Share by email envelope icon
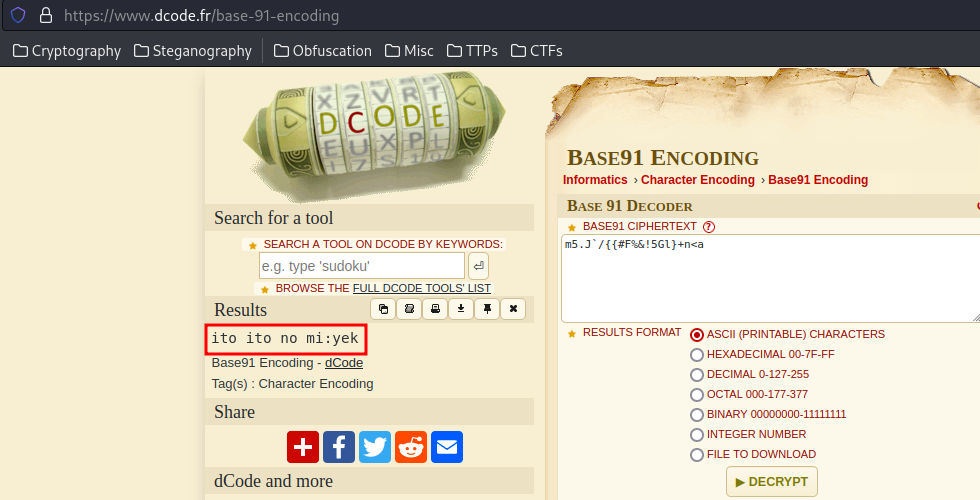The height and width of the screenshot is (500, 980). (447, 447)
